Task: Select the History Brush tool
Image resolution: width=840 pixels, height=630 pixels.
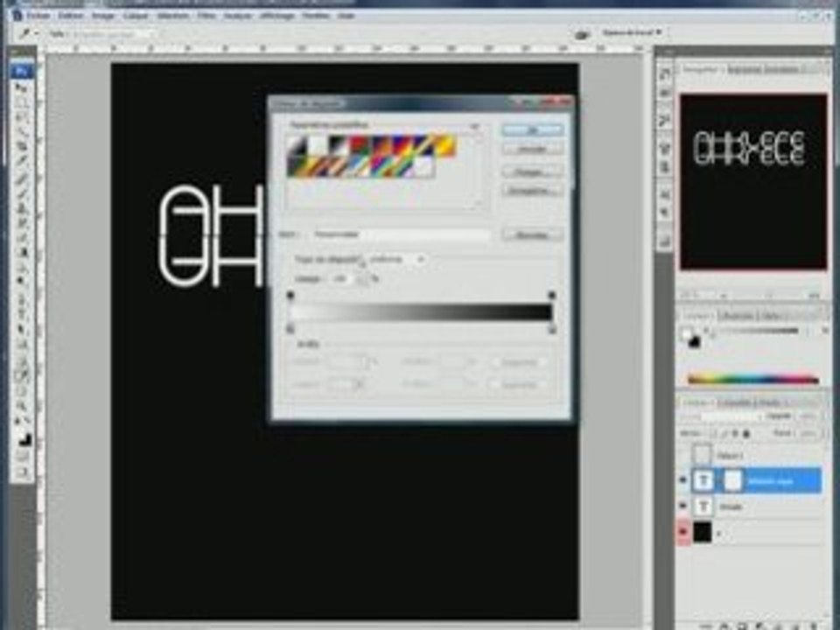Action: click(23, 221)
